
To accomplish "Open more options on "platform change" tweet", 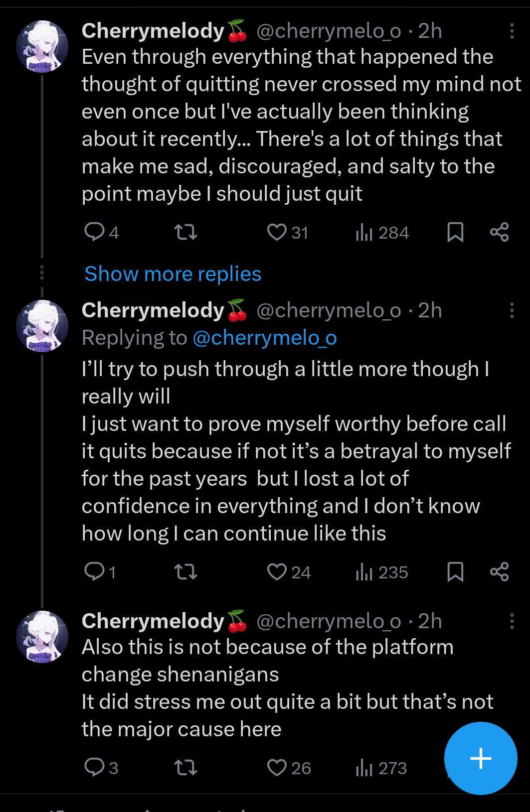I will click(x=512, y=621).
